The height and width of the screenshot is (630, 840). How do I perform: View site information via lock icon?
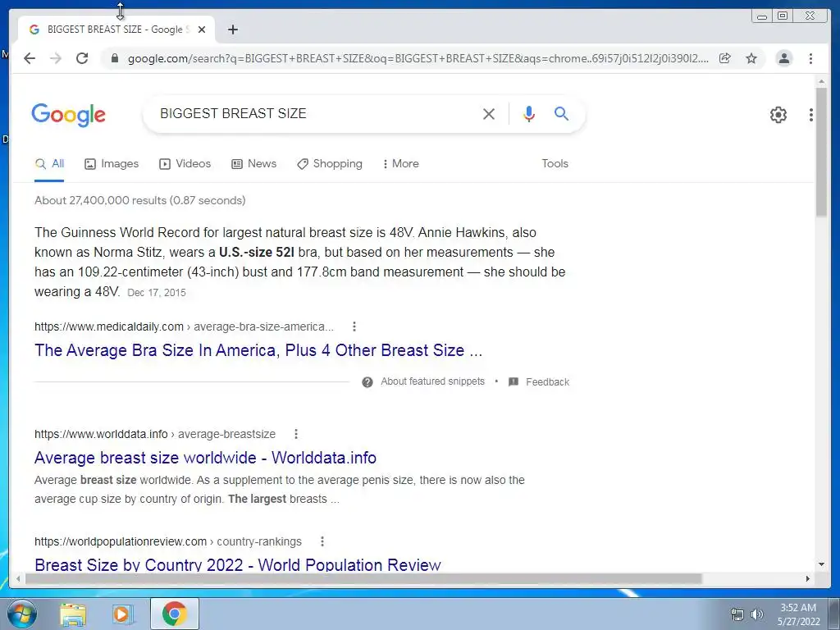[114, 58]
